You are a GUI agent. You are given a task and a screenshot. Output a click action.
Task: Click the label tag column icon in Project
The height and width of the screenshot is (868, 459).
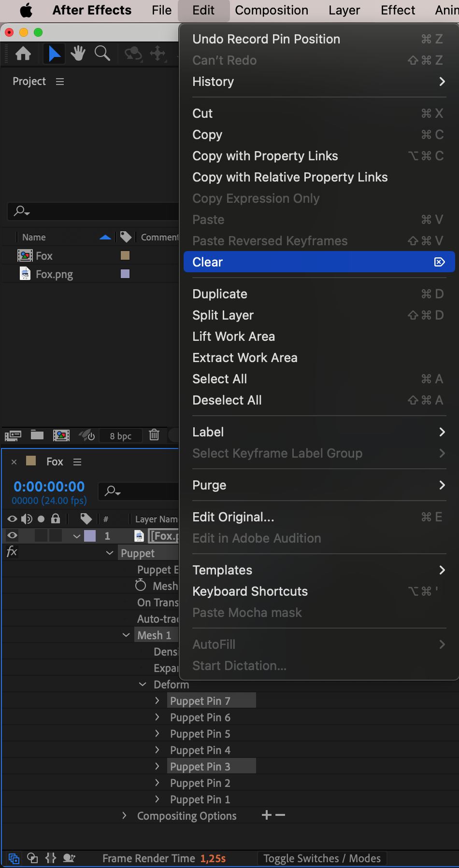coord(126,237)
